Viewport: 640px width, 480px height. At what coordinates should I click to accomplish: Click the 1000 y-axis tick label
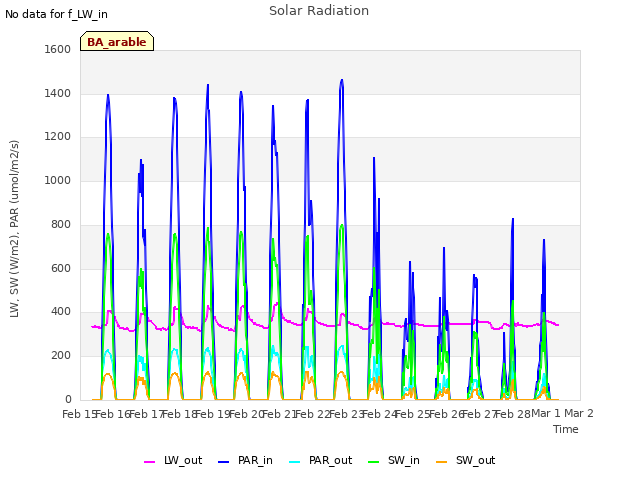coord(58,180)
